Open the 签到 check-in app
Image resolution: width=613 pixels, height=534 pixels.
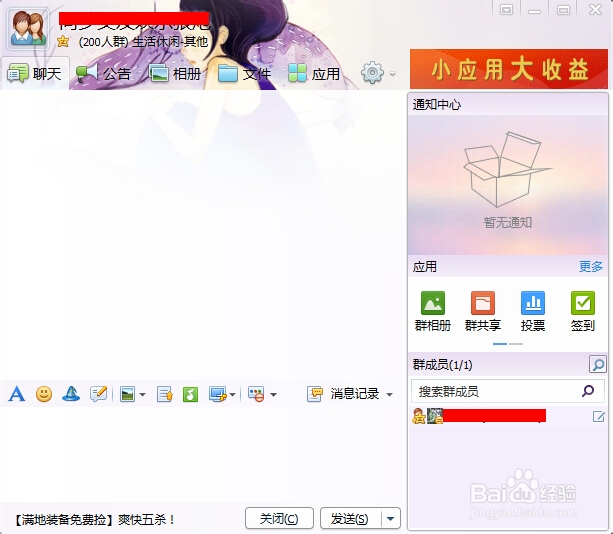pos(583,311)
